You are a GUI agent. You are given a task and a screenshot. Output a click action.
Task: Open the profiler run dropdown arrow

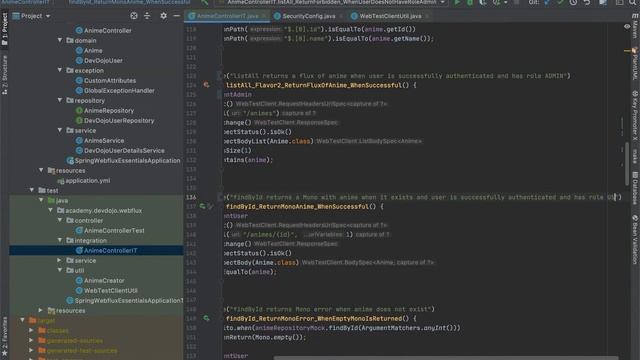coord(506,2)
